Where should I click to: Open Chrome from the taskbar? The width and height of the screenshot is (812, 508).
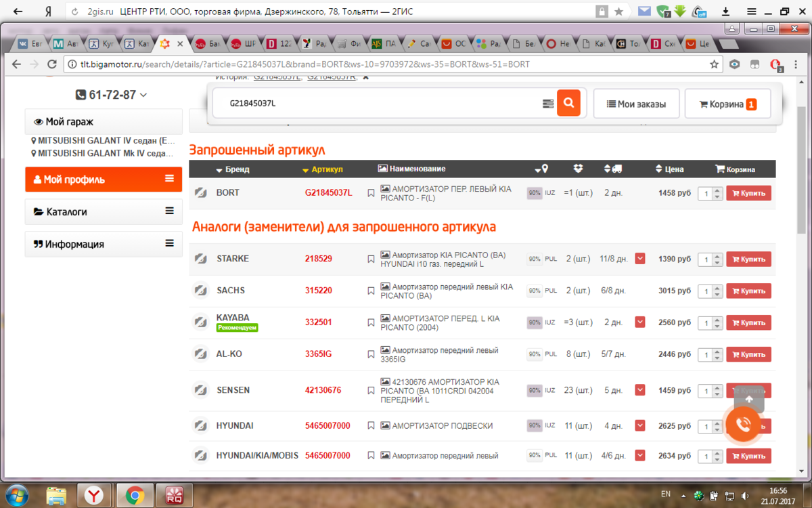click(134, 496)
